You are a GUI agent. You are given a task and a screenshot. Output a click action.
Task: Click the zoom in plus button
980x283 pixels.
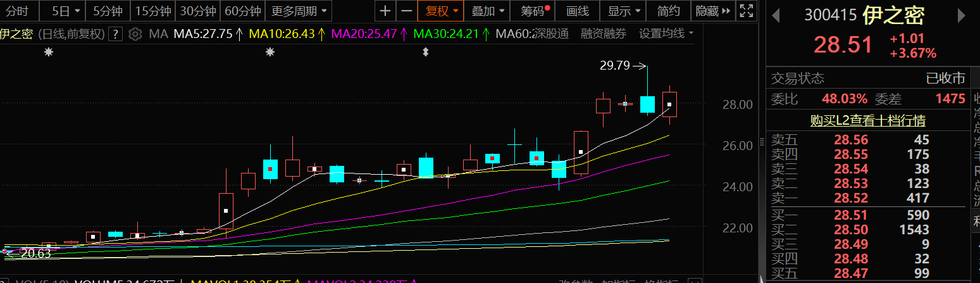386,11
